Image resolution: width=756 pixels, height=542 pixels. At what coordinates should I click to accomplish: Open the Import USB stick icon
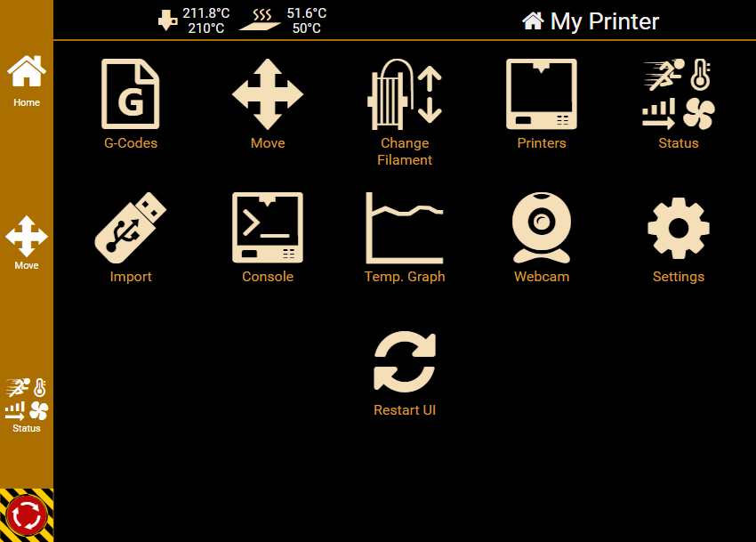pos(130,228)
